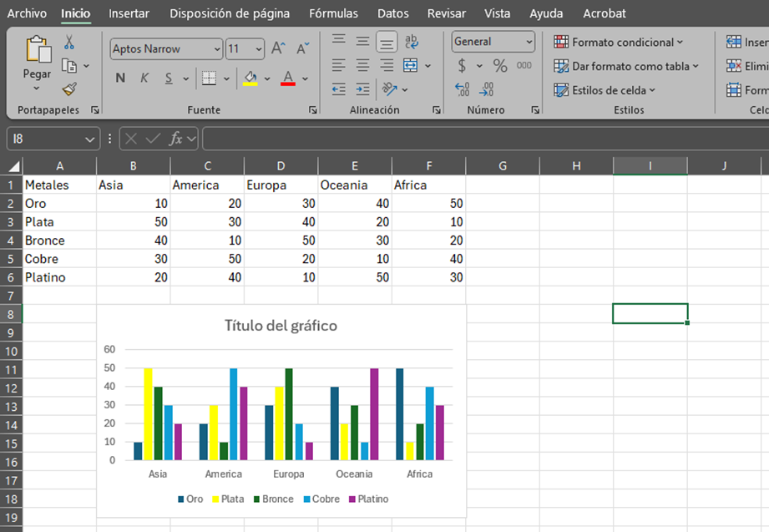This screenshot has height=532, width=769.
Task: Increase decimal places icon
Action: click(x=462, y=89)
